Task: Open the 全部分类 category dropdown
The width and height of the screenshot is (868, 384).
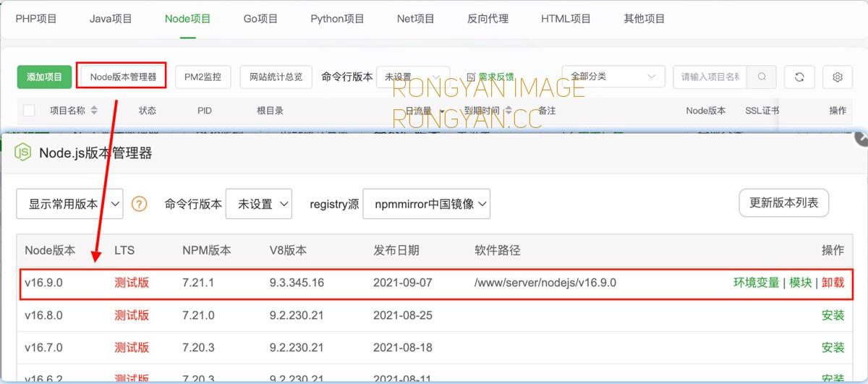Action: click(613, 77)
